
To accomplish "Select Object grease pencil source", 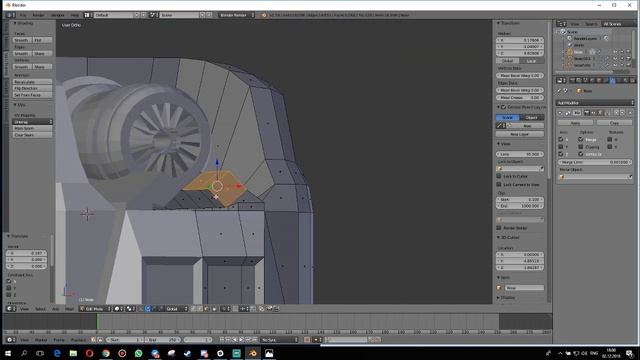I will pos(531,118).
